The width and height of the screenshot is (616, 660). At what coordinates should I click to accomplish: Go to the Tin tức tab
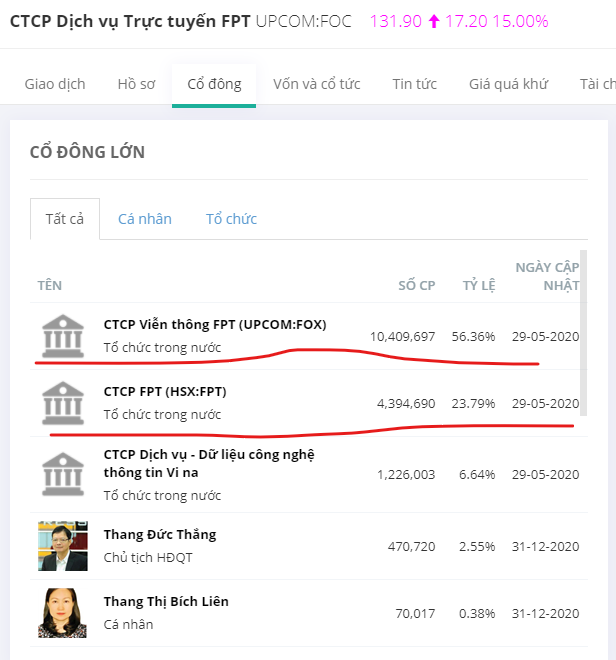[x=414, y=84]
